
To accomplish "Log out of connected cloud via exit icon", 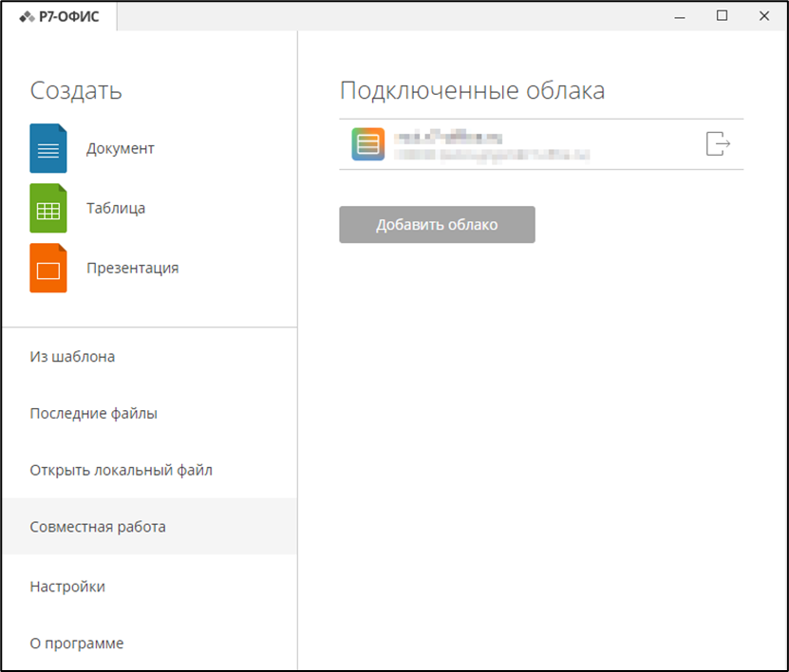I will click(718, 144).
